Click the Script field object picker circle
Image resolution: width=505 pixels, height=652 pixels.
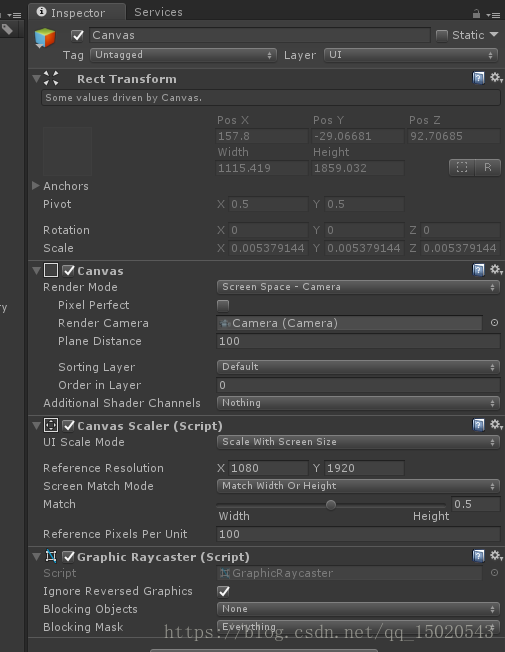pyautogui.click(x=494, y=573)
